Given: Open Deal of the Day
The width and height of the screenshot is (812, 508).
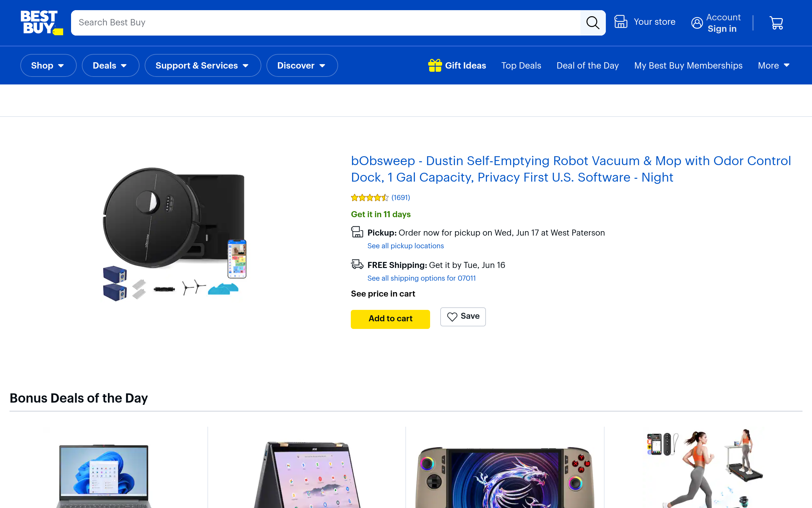Looking at the screenshot, I should pos(587,65).
